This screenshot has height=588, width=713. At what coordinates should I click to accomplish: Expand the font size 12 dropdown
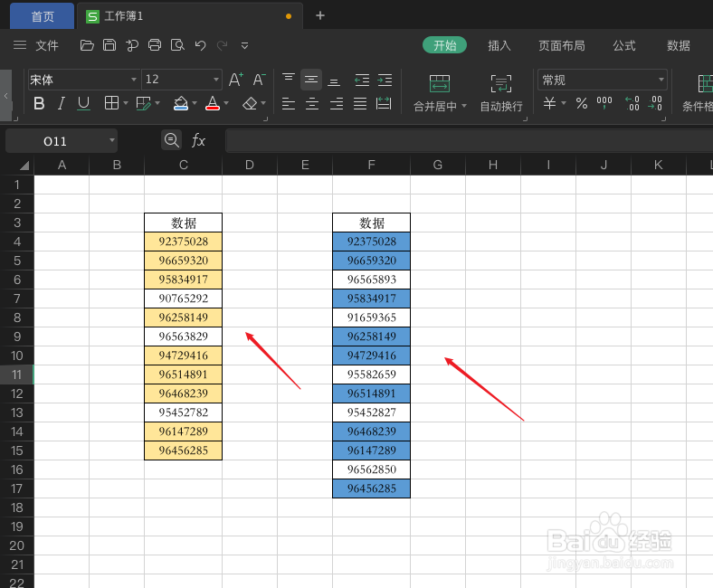point(216,80)
